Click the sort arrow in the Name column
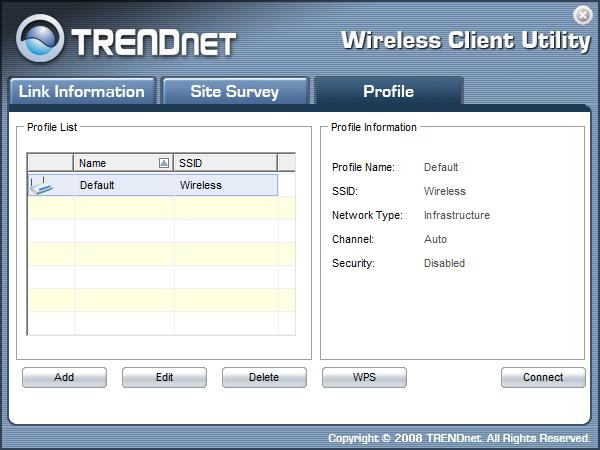Viewport: 600px width, 450px height. click(x=164, y=163)
